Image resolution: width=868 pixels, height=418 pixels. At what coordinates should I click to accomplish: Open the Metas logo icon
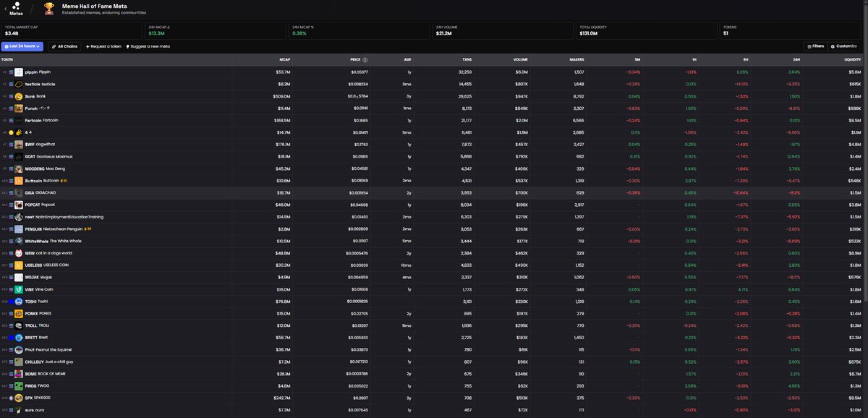16,6
